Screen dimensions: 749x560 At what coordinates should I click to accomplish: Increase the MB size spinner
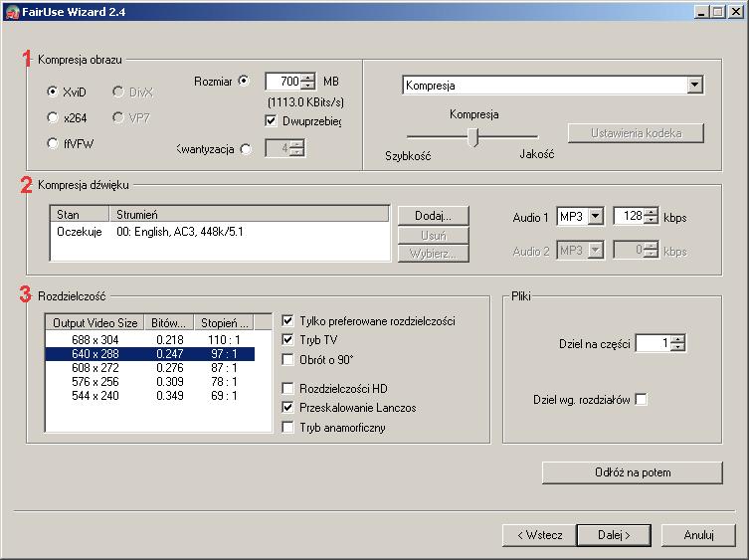tap(308, 78)
